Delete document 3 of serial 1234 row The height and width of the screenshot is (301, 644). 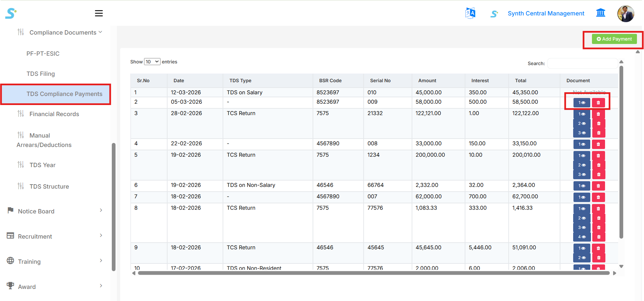point(598,174)
